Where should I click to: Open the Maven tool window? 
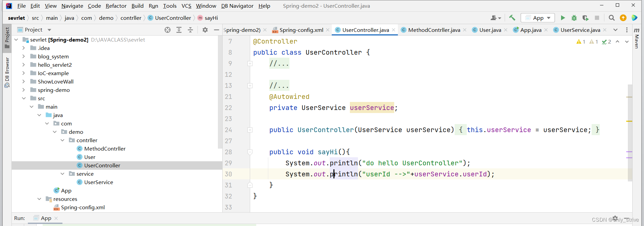coord(637,38)
